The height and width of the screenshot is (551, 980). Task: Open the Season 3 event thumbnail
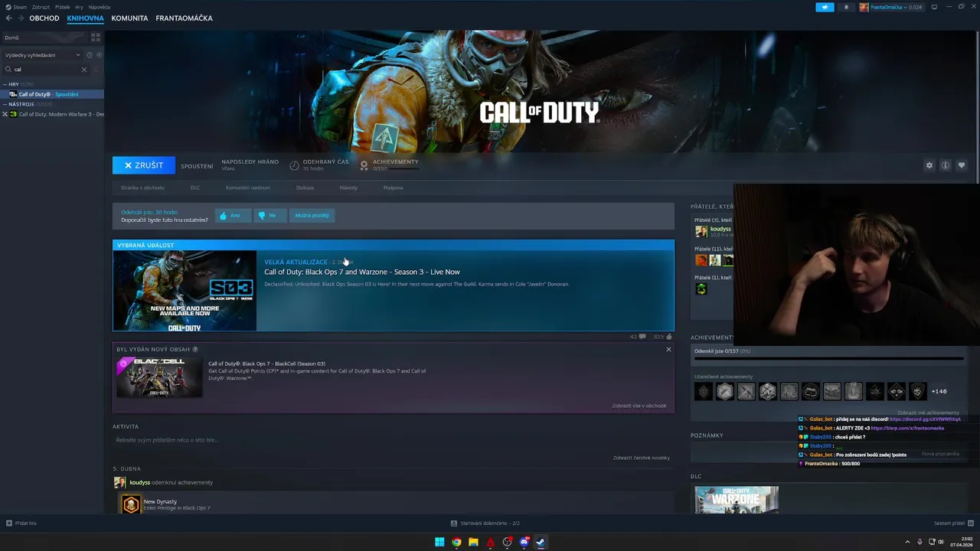tap(185, 291)
